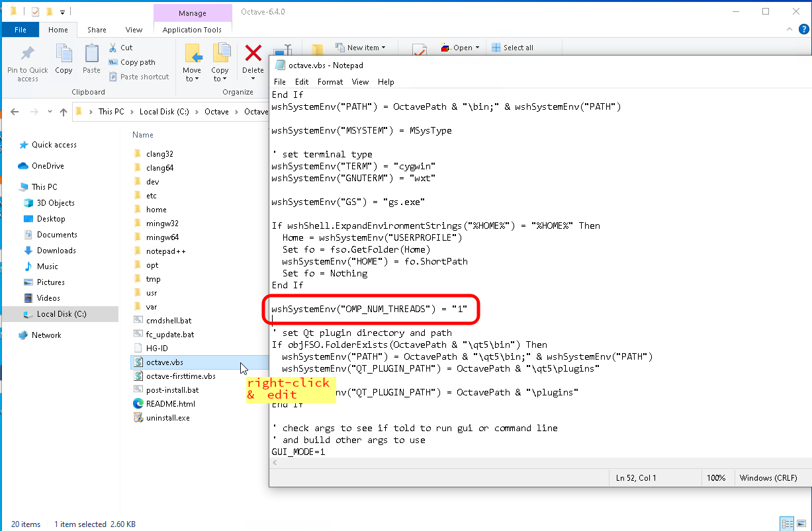Click the Cut scissors command
This screenshot has height=531, width=812.
click(120, 48)
